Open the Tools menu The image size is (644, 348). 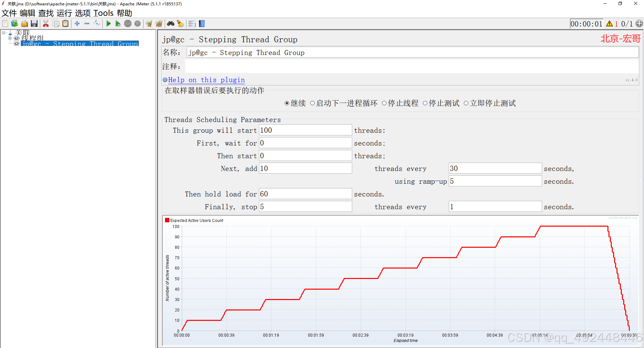104,13
